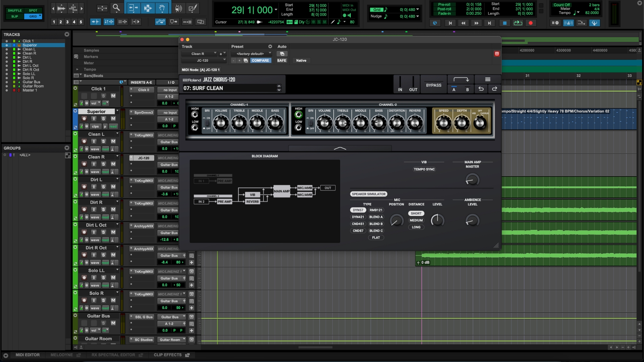The image size is (644, 362).
Task: Click the red target icon in plugin header
Action: pyautogui.click(x=497, y=54)
